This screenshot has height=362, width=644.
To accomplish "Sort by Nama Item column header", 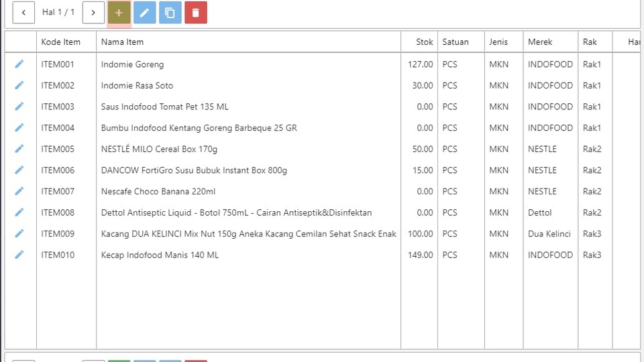I will tap(122, 42).
